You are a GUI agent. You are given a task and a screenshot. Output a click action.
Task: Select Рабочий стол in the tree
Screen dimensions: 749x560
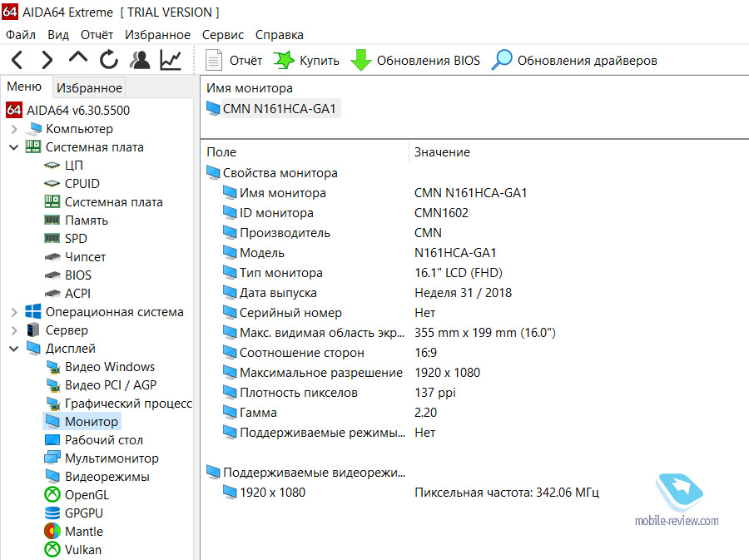(x=93, y=440)
